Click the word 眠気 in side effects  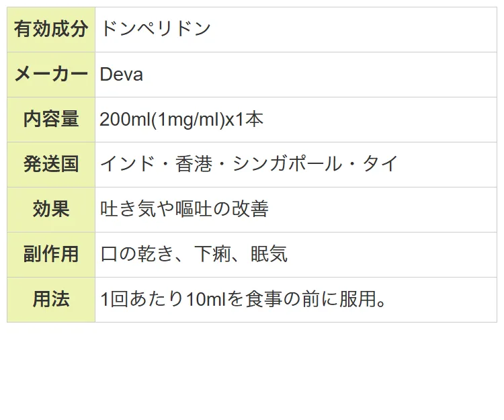click(269, 254)
